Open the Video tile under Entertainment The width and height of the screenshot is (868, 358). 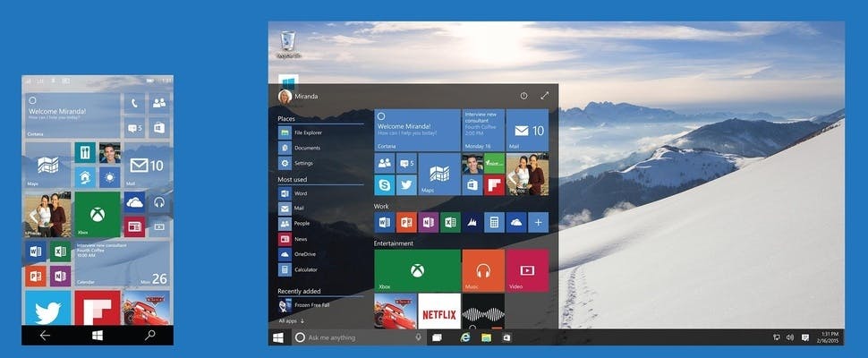click(x=528, y=270)
